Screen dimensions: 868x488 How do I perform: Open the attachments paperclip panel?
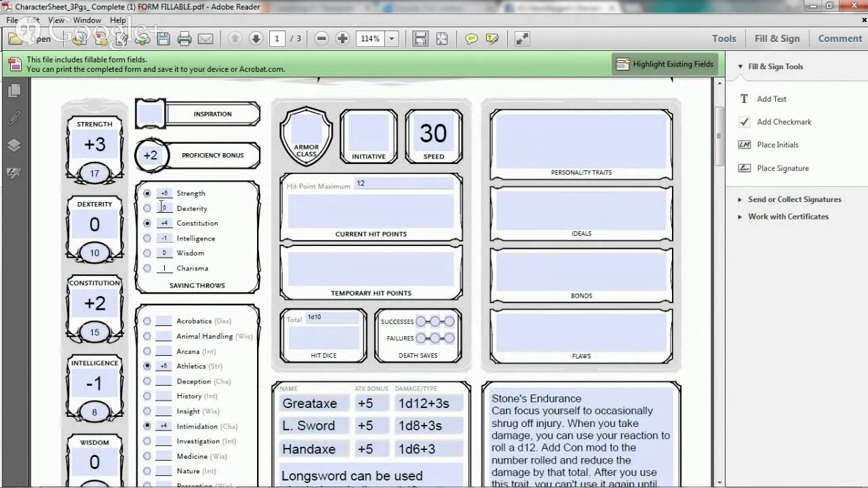(x=14, y=118)
